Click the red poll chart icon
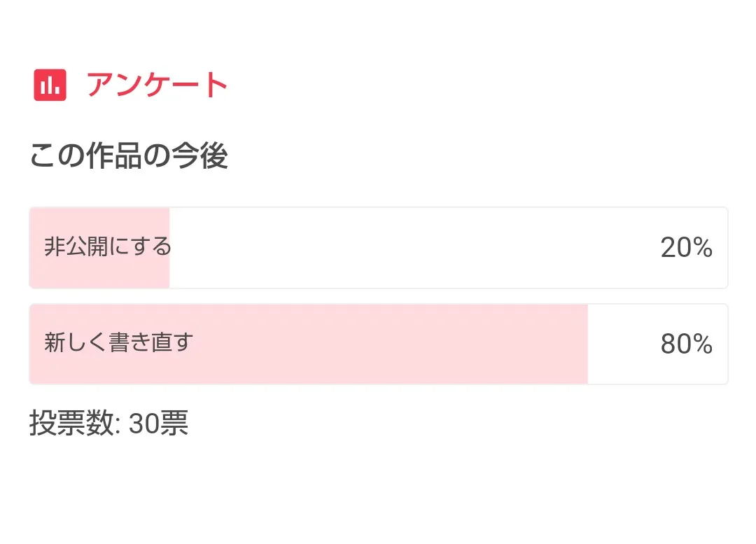 [x=50, y=85]
